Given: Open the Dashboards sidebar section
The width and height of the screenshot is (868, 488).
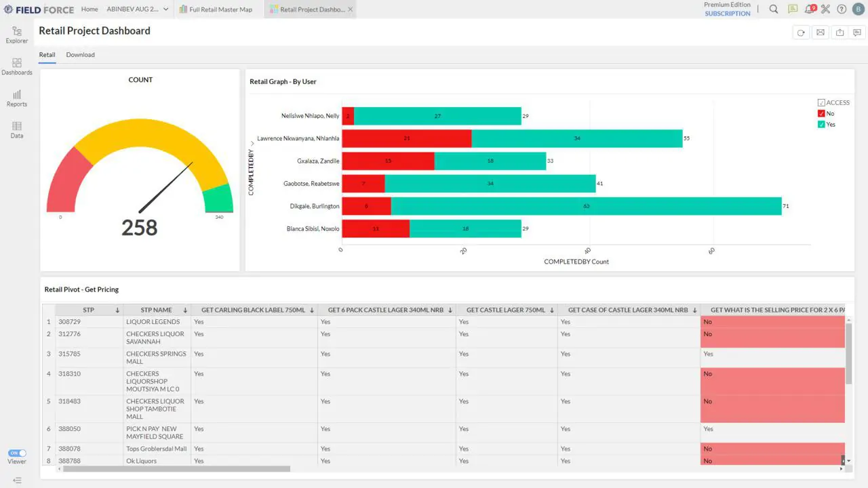Looking at the screenshot, I should [x=17, y=66].
